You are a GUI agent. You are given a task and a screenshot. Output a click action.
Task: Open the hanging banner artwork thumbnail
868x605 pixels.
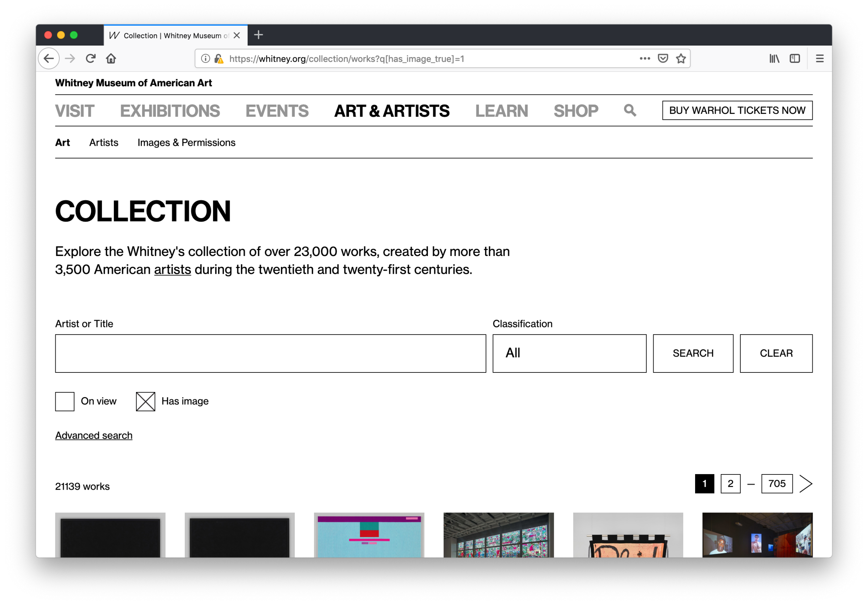[628, 535]
